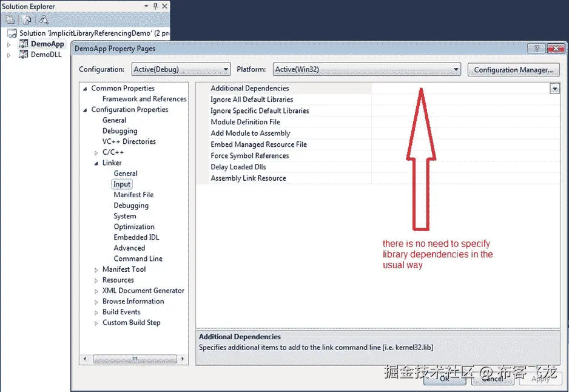Select Debugging under Linker

pos(131,206)
